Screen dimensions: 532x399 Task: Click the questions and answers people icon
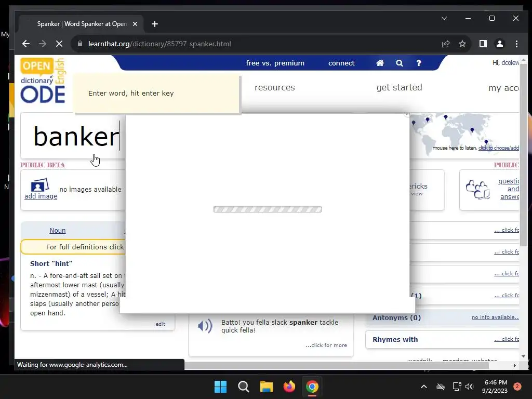(x=478, y=189)
